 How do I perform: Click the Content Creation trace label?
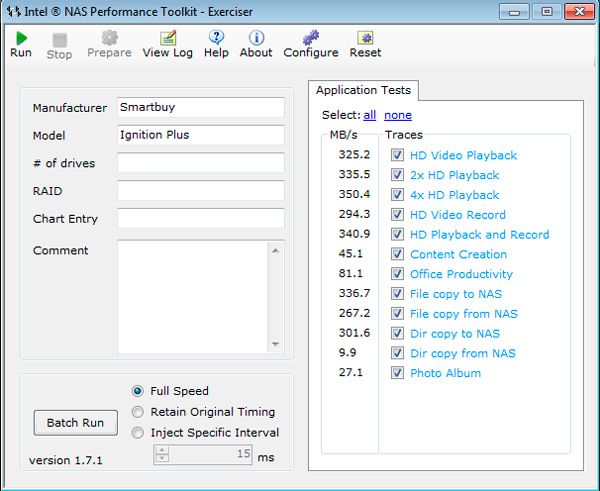458,254
